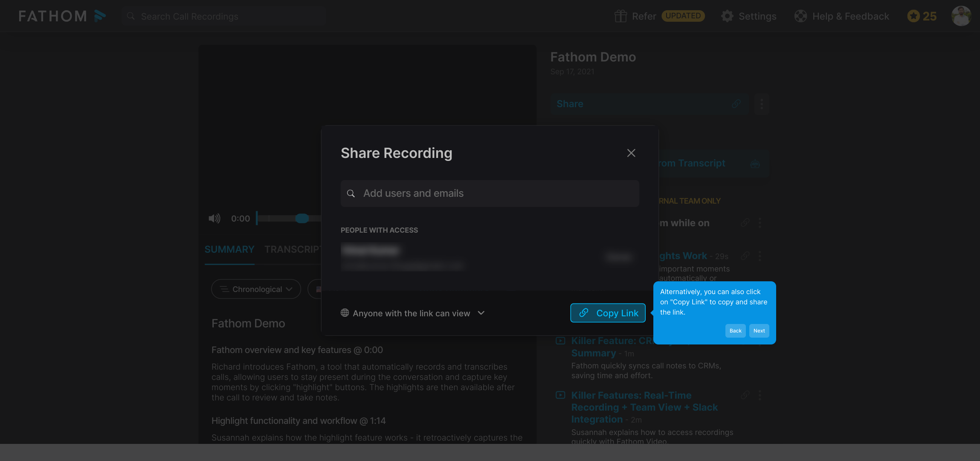Open Help & Feedback
Screen dimensions: 980x461
pos(841,16)
